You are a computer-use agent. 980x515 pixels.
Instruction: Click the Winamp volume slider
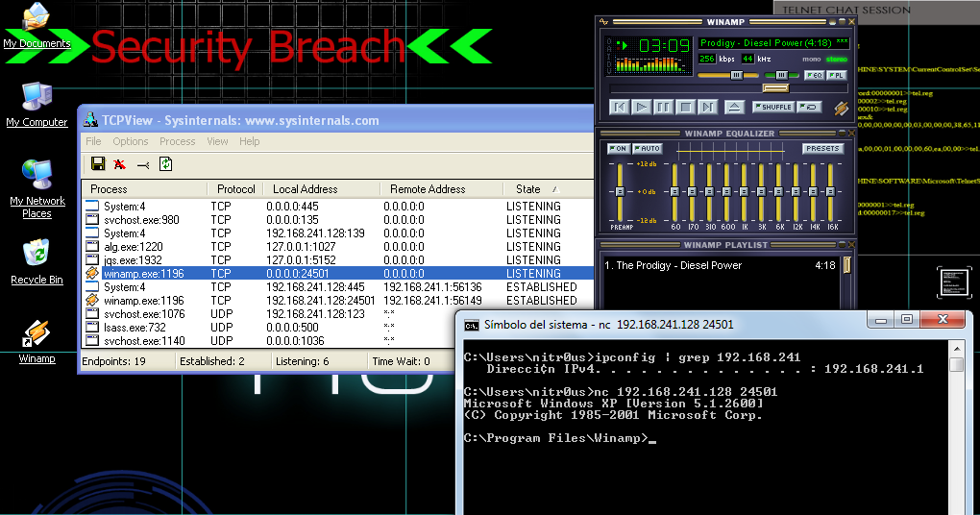tap(737, 75)
